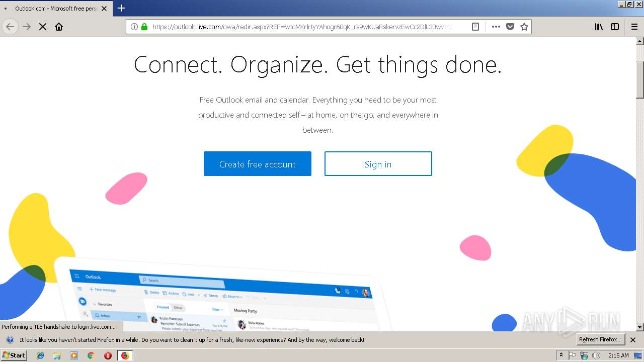This screenshot has height=362, width=644.
Task: Open the Firefox hamburger menu
Action: 634,27
